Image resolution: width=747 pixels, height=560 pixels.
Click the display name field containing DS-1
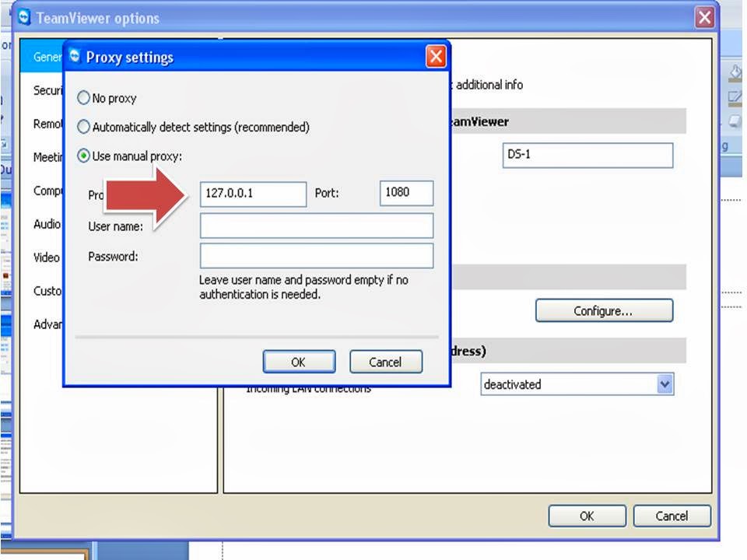pyautogui.click(x=587, y=156)
